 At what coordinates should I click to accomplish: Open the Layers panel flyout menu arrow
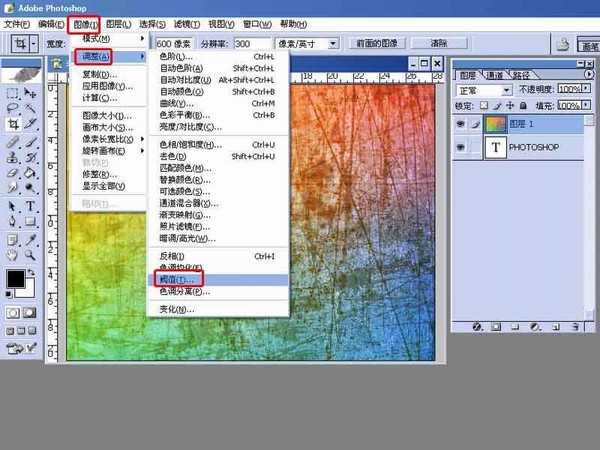(x=589, y=74)
